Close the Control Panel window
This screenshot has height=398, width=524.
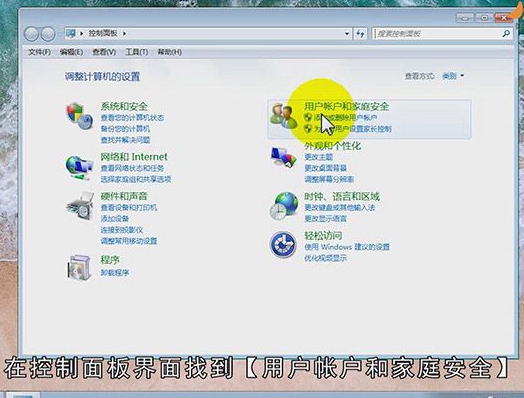[504, 18]
